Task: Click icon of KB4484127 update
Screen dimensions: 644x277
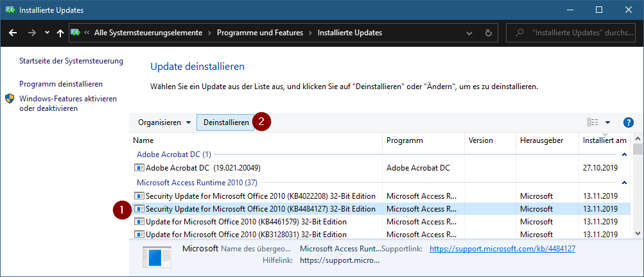Action: click(x=139, y=209)
